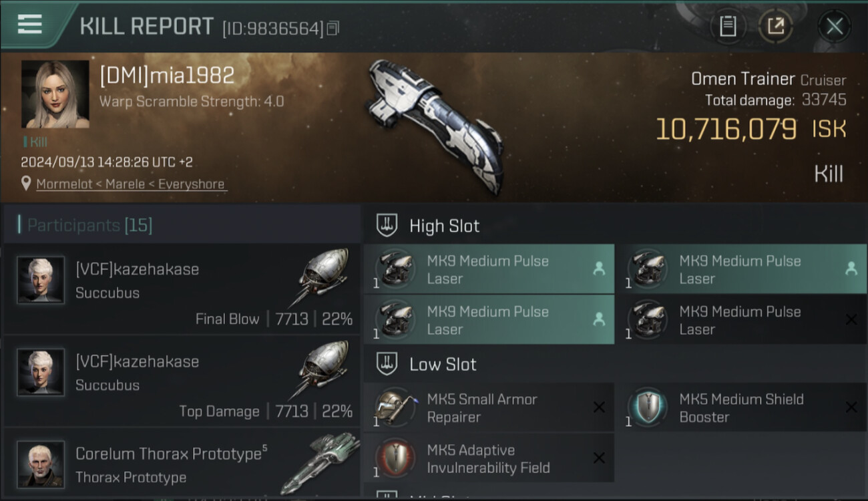Close the kill report window
The height and width of the screenshot is (501, 868).
[834, 27]
